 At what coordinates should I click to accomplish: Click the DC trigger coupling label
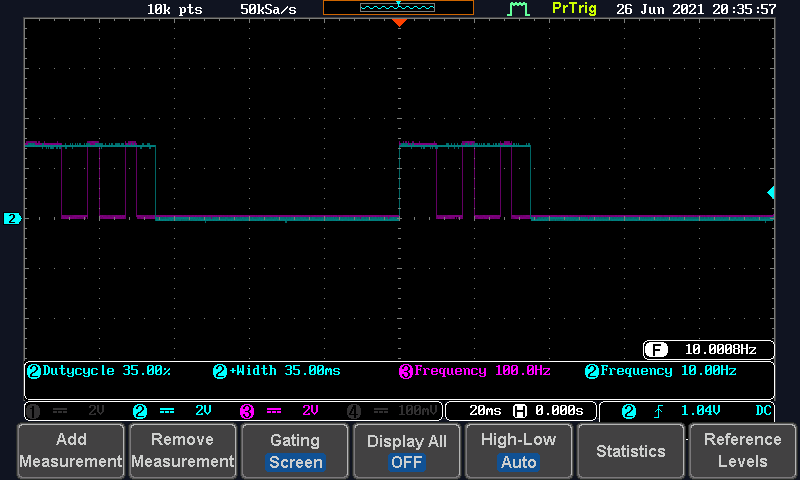coord(763,411)
